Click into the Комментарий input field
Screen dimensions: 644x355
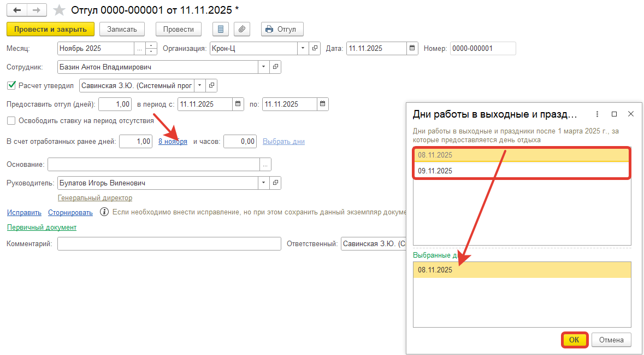168,244
